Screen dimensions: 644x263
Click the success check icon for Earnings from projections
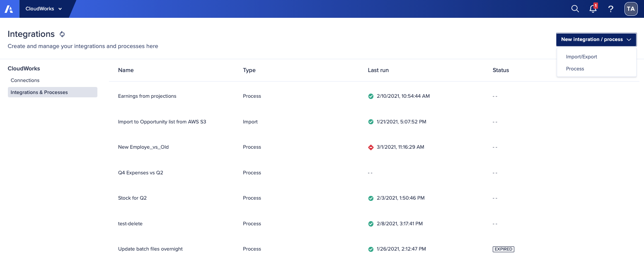click(370, 96)
